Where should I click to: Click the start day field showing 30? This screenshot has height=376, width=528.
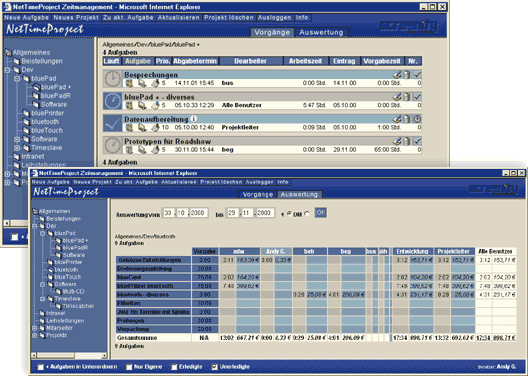click(168, 213)
